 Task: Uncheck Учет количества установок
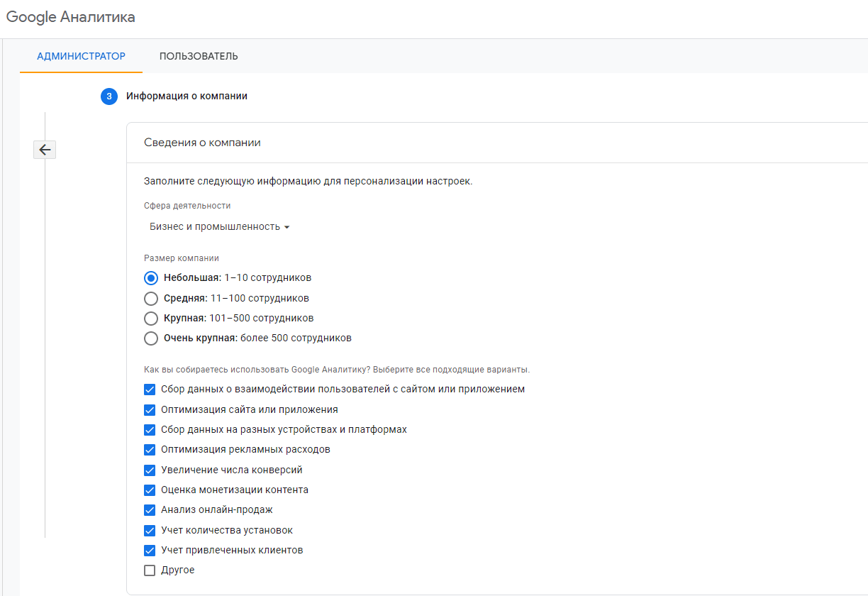point(150,530)
